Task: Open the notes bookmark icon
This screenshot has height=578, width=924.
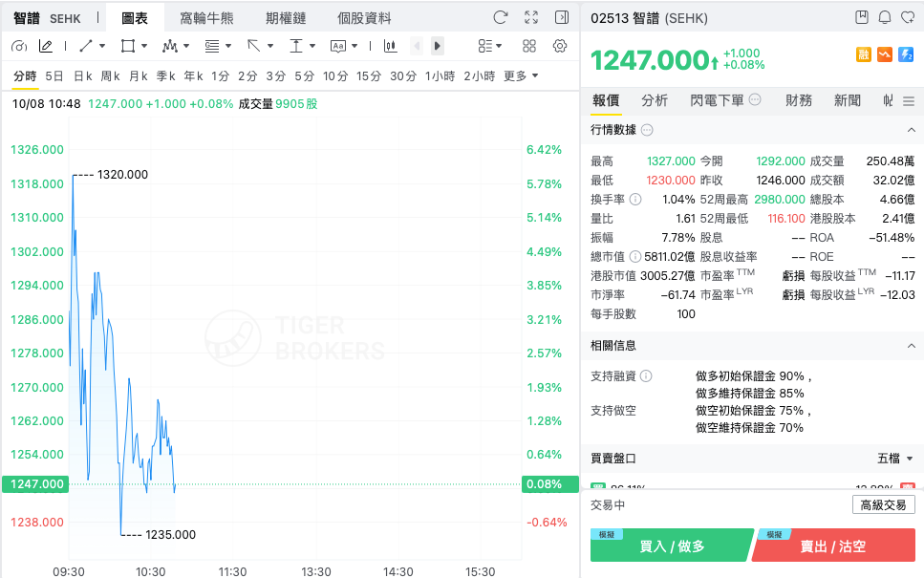Action: pyautogui.click(x=862, y=18)
